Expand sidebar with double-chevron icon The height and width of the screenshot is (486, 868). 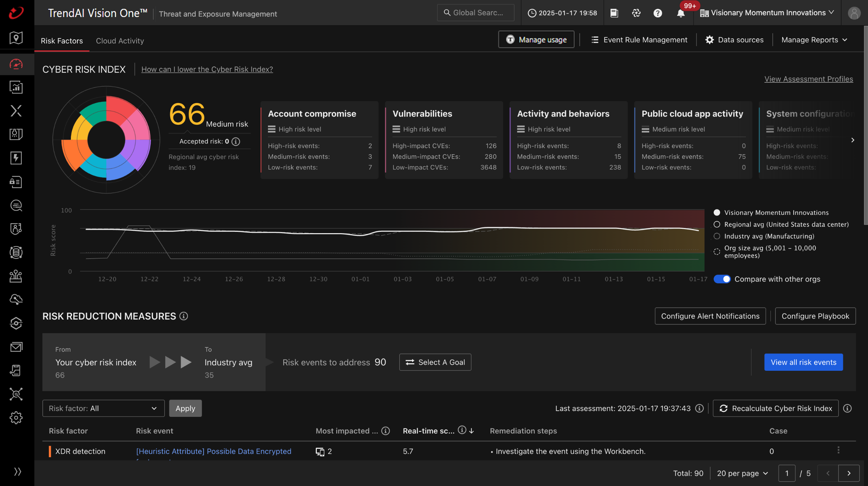[x=17, y=471]
